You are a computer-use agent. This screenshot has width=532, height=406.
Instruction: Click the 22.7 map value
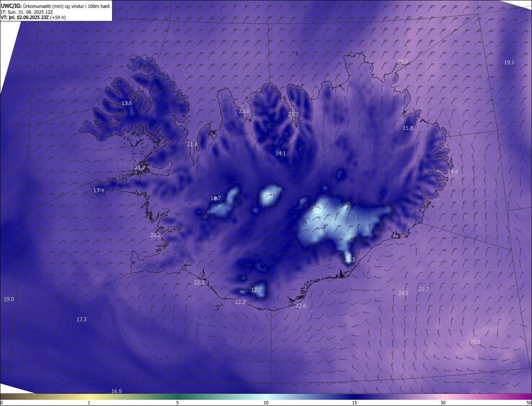(x=424, y=289)
